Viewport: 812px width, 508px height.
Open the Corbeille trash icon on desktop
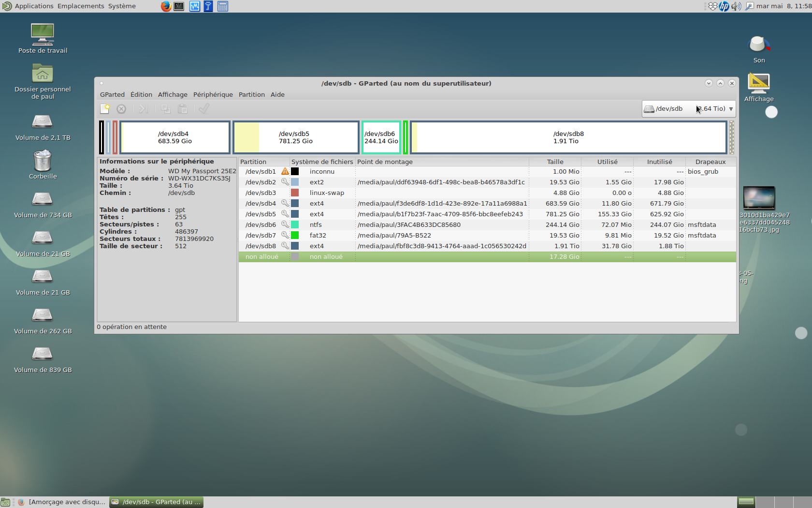pyautogui.click(x=43, y=162)
